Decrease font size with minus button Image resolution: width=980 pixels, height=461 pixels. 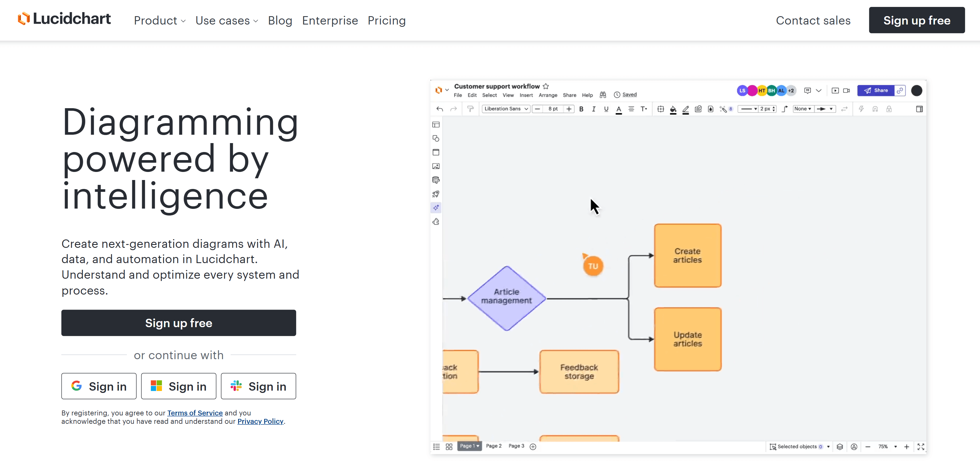pyautogui.click(x=537, y=109)
